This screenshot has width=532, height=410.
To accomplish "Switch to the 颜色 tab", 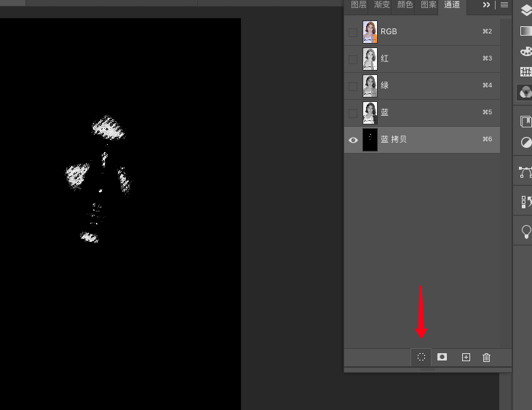I will [405, 5].
